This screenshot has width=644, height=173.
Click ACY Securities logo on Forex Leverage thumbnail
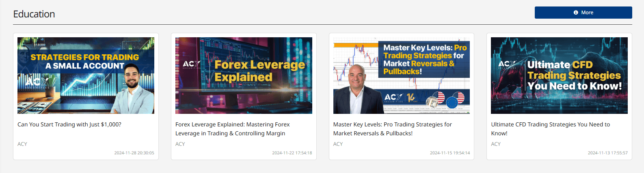[x=191, y=65]
